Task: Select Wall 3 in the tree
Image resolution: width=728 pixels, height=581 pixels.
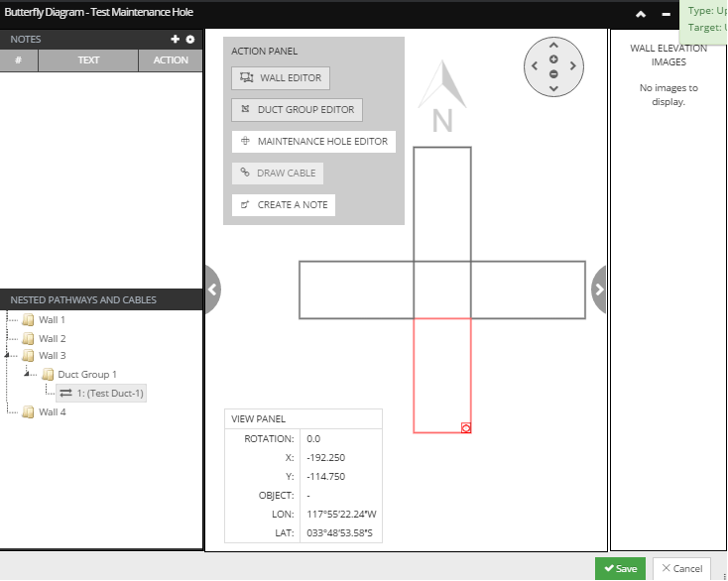Action: coord(52,356)
